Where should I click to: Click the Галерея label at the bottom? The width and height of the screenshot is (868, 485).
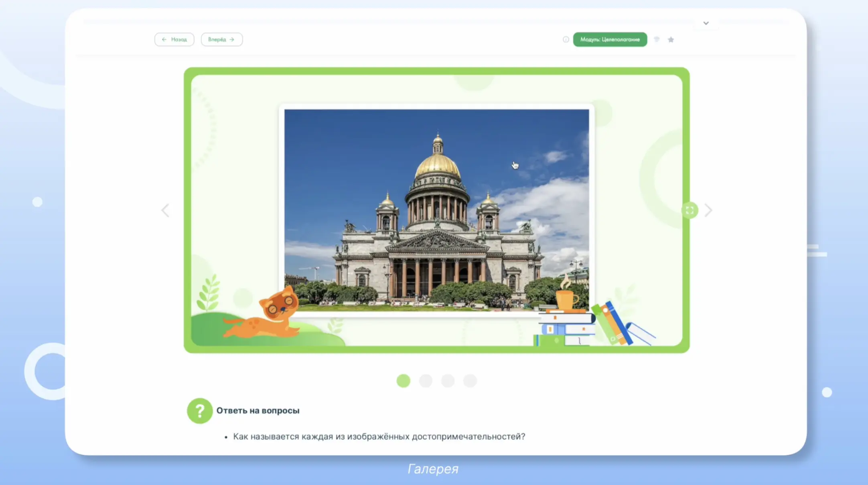pos(433,469)
